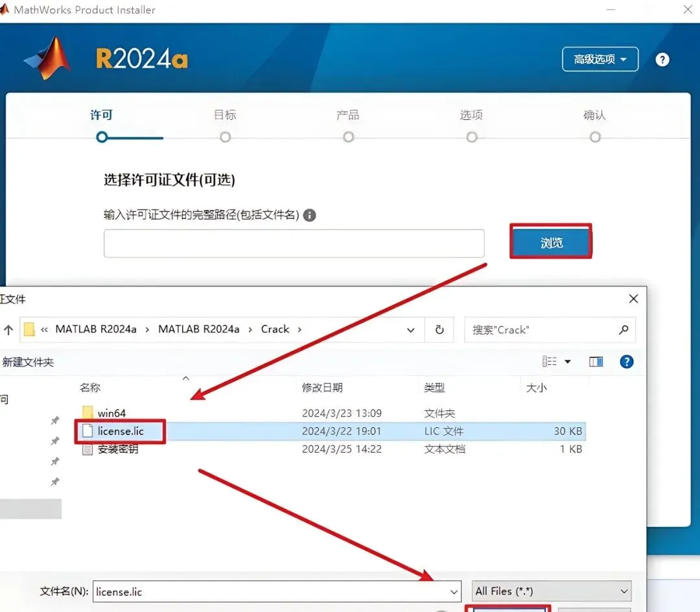Screen dimensions: 700x612
Task: Focus the license file path input field
Action: 294,243
